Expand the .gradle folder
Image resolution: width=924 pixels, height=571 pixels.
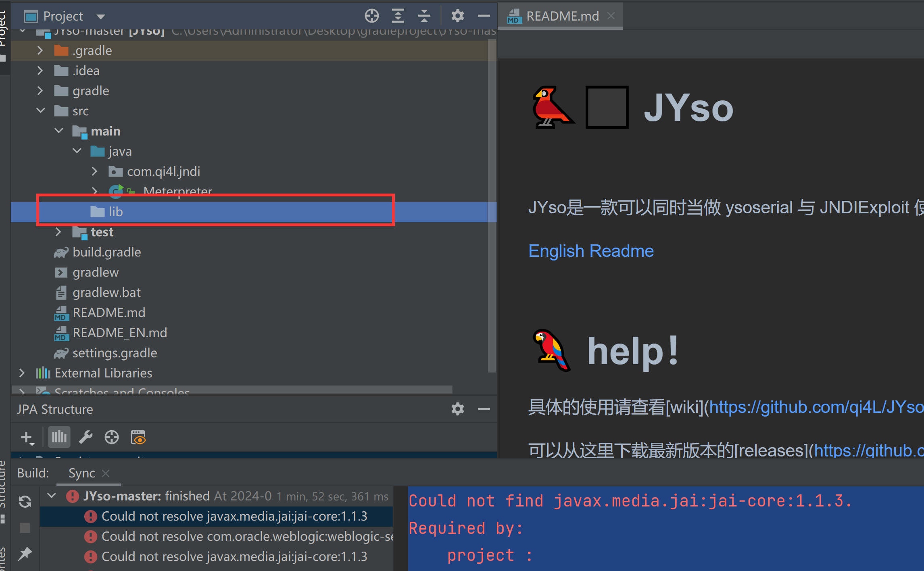pos(40,50)
